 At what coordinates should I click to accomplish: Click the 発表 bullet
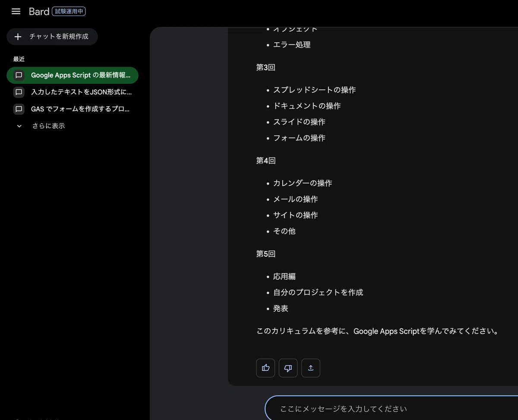coord(281,308)
